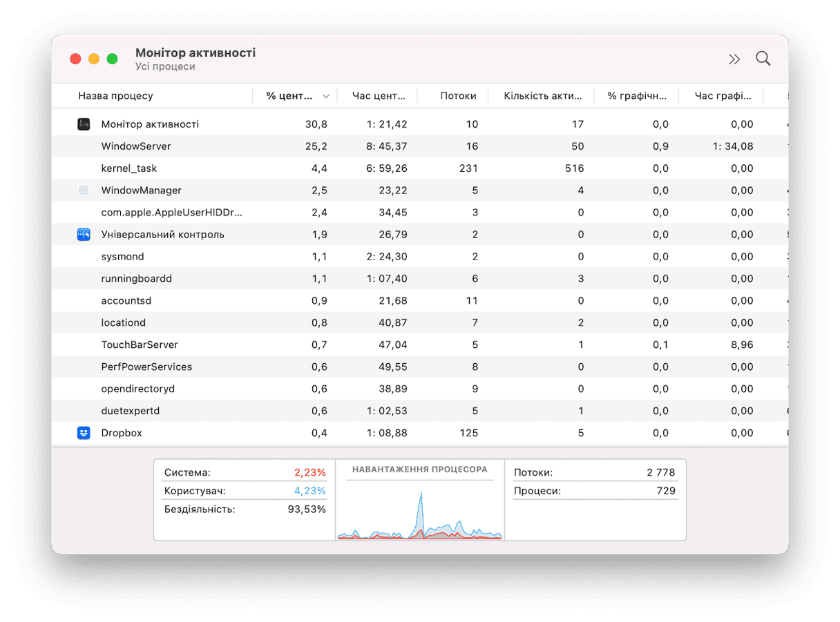Click the search magnifier icon
Viewport: 840px width, 622px height.
763,59
